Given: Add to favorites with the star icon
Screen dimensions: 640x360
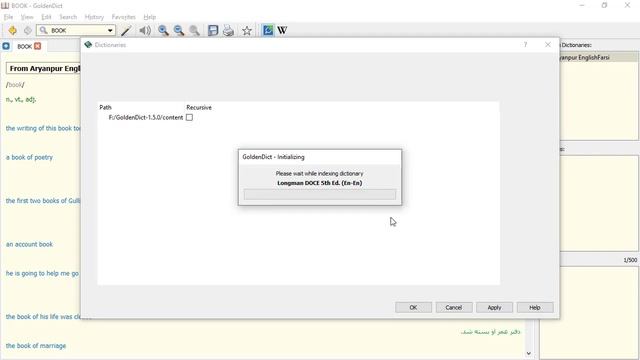Looking at the screenshot, I should pos(247,31).
